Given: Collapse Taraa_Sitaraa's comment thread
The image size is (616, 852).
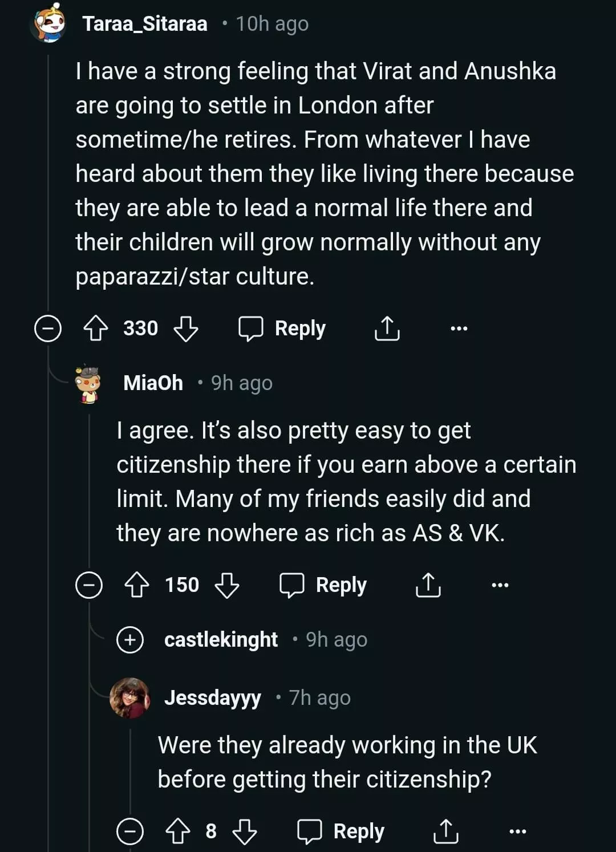Looking at the screenshot, I should coord(48,328).
